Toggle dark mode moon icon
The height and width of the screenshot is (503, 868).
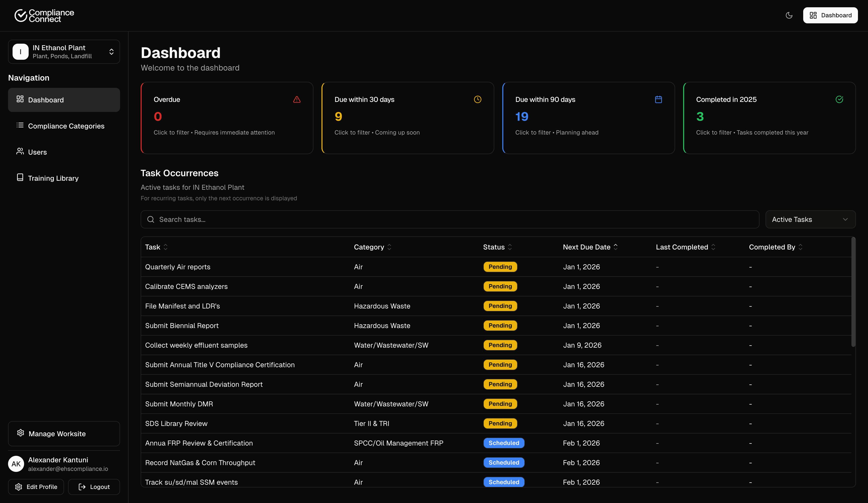coord(789,16)
